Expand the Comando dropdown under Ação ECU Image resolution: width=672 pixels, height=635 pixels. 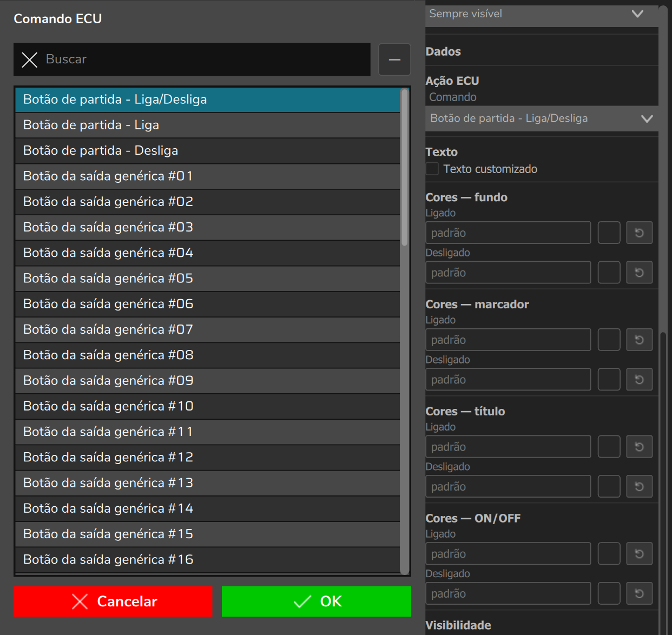pyautogui.click(x=542, y=118)
